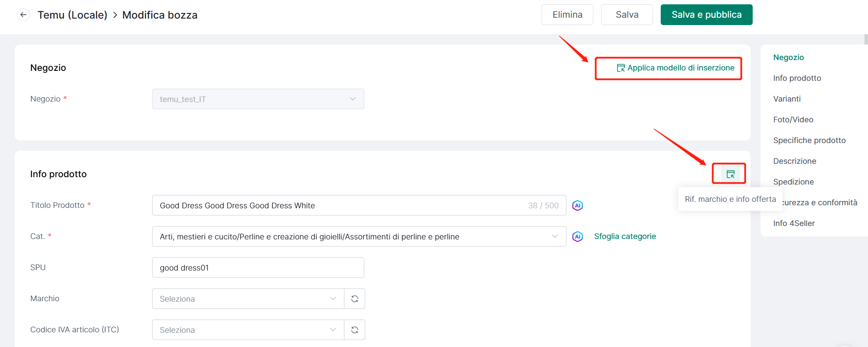Click the Modifica bozza page title
The image size is (868, 347).
[x=160, y=15]
